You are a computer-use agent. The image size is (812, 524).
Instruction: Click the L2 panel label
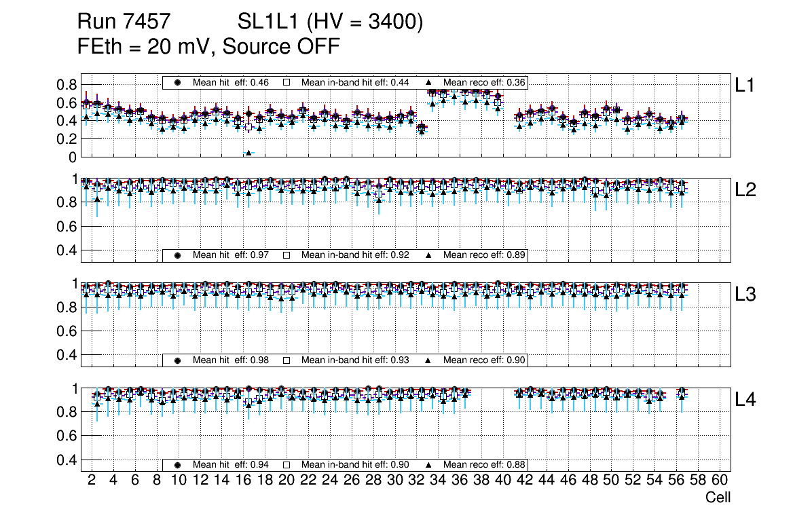745,190
